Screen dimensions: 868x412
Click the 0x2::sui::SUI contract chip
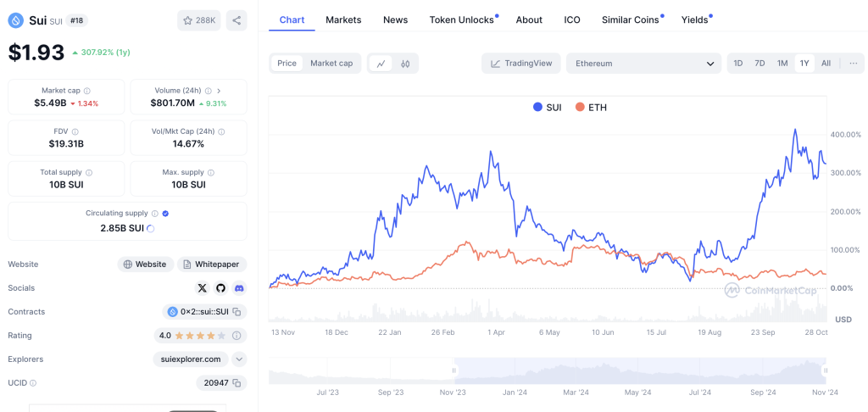(x=204, y=312)
